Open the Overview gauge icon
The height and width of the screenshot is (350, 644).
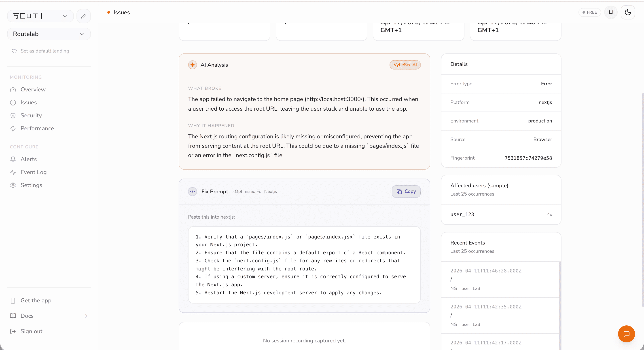tap(13, 90)
